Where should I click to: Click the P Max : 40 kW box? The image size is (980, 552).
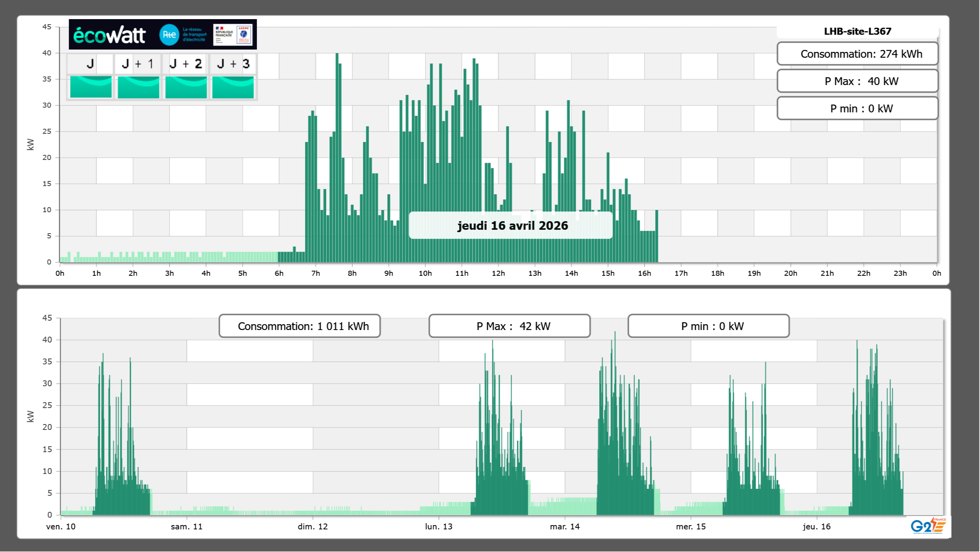[857, 81]
